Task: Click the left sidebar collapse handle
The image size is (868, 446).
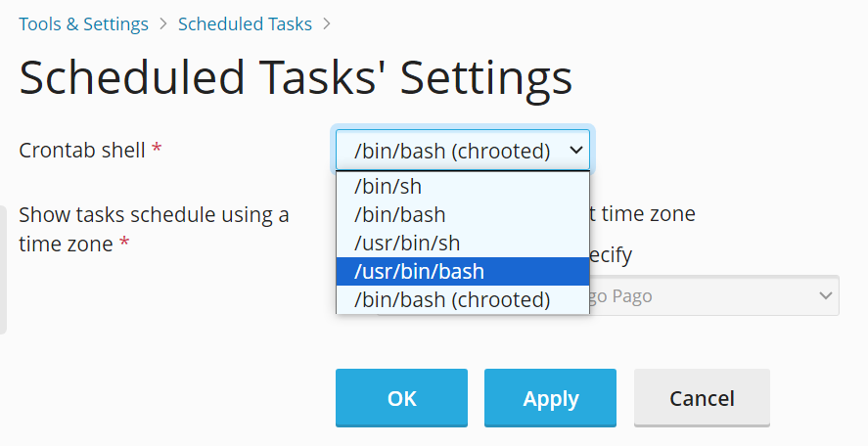Action: (x=3, y=269)
